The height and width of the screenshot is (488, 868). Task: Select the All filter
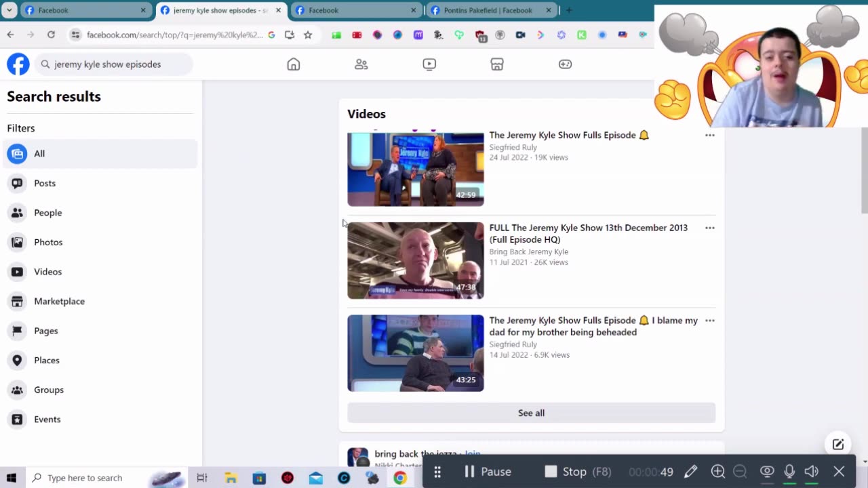point(100,154)
